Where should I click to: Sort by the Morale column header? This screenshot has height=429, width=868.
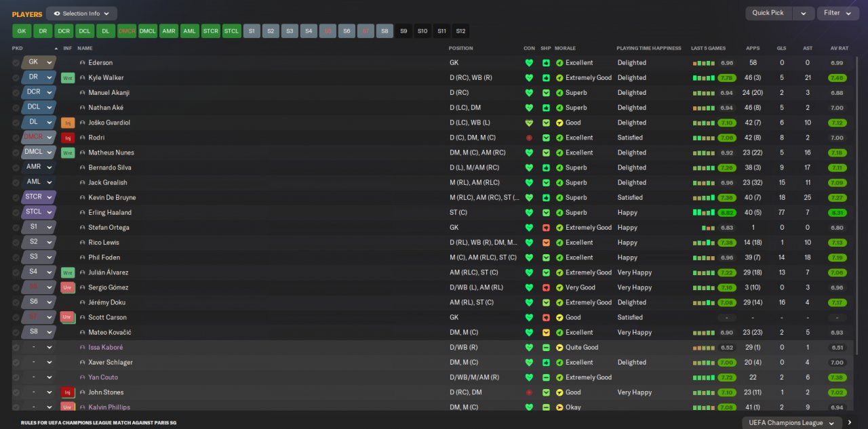565,48
